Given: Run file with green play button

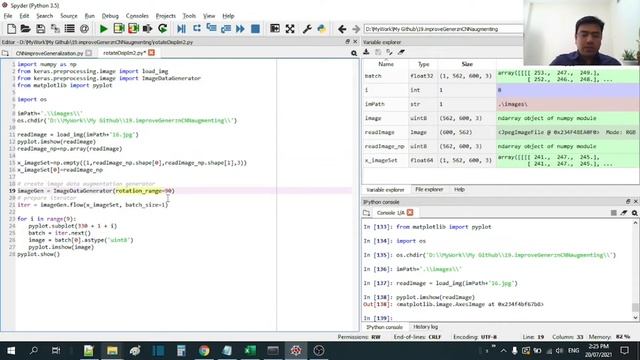Looking at the screenshot, I should (104, 29).
